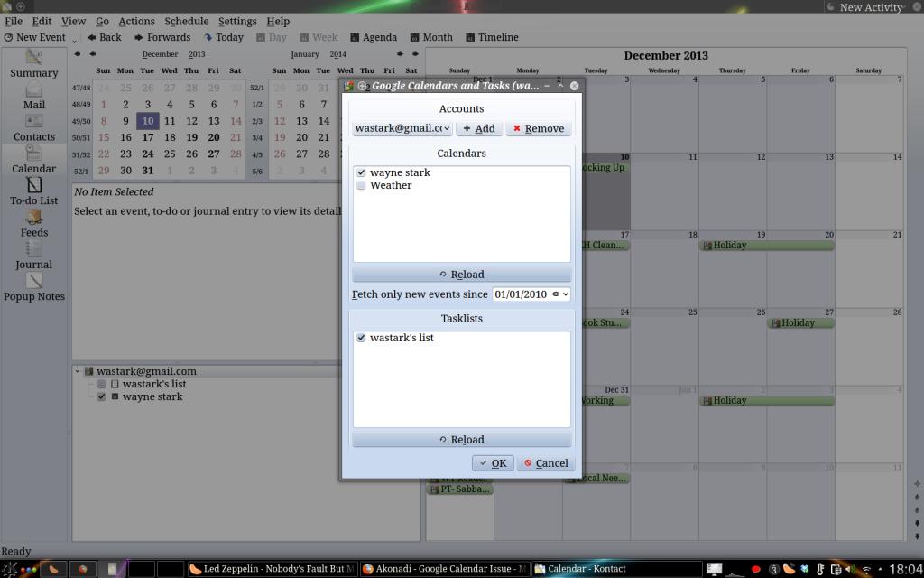Viewport: 924px width, 578px height.
Task: Open the Journal section
Action: [34, 256]
